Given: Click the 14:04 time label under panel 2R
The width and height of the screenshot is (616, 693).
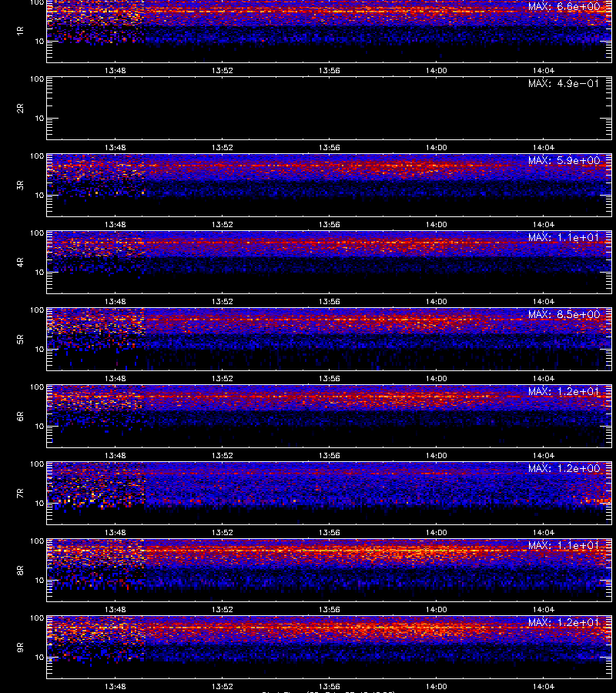Looking at the screenshot, I should pos(543,147).
